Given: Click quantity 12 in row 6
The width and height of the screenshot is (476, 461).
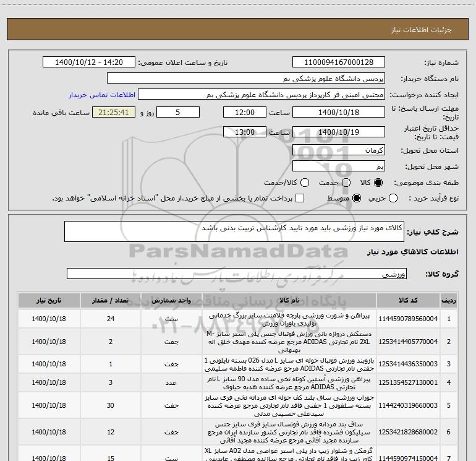Looking at the screenshot, I should click(x=111, y=432).
